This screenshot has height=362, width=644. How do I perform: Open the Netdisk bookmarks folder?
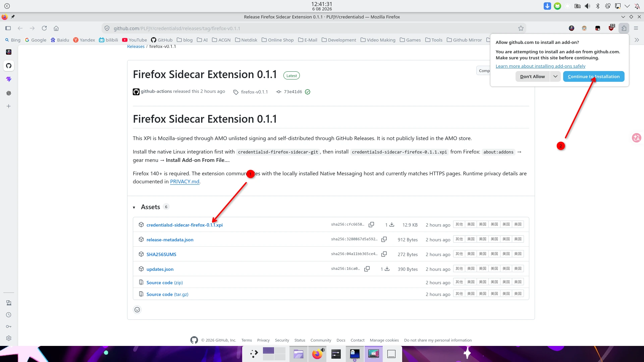tap(246, 40)
